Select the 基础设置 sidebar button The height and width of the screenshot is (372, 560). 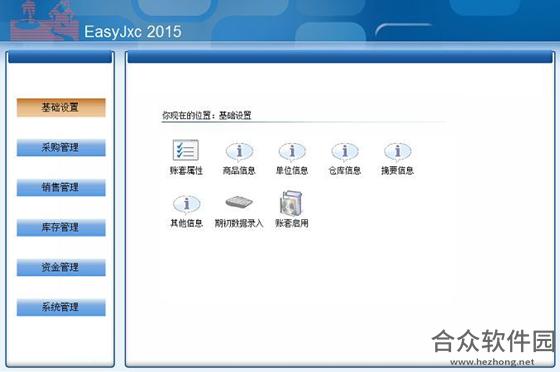61,107
